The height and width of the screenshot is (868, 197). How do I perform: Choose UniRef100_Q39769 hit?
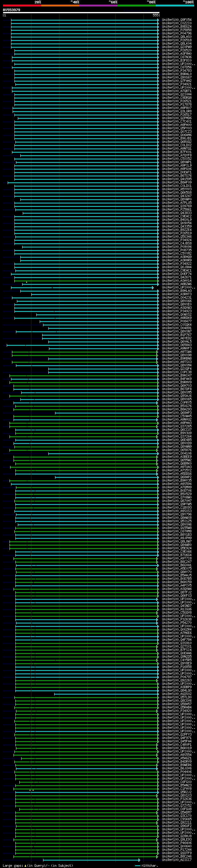click(177, 206)
